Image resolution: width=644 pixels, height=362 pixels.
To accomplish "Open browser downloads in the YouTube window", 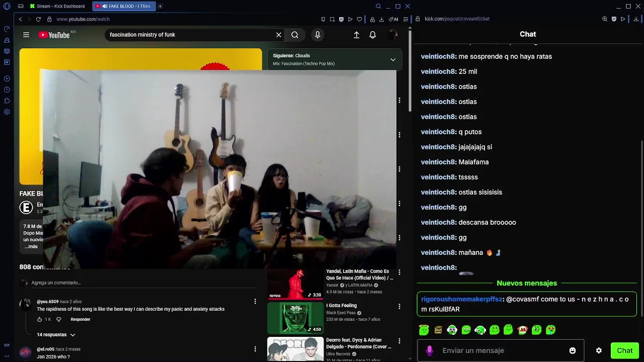I will tap(381, 19).
